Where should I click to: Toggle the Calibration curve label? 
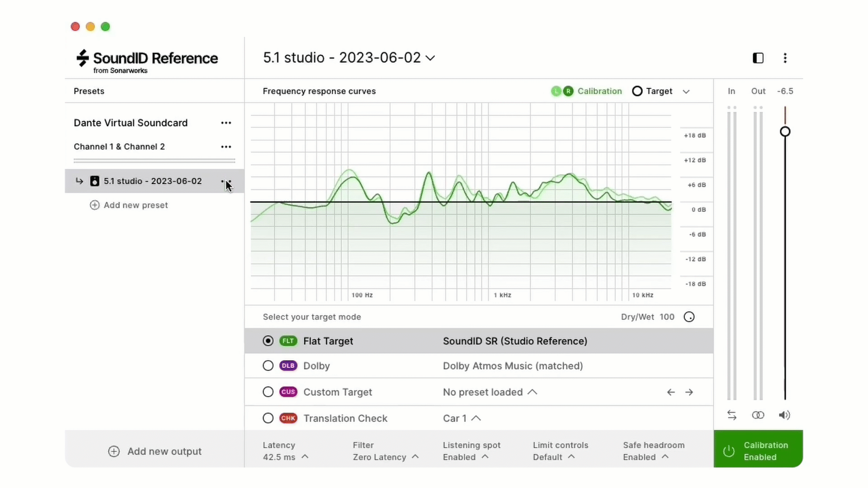pyautogui.click(x=599, y=91)
